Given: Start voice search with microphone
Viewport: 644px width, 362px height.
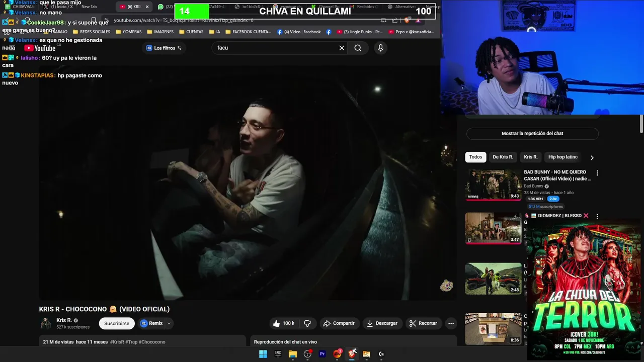Looking at the screenshot, I should [x=380, y=48].
